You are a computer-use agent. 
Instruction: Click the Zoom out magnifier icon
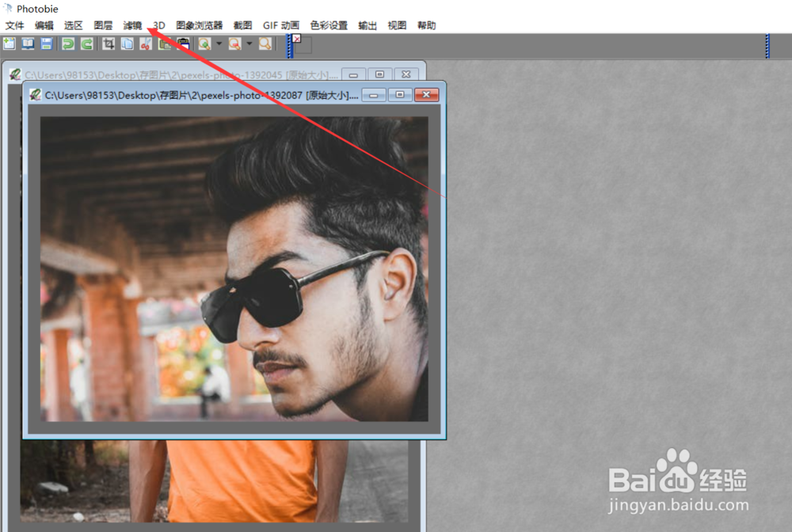point(235,44)
